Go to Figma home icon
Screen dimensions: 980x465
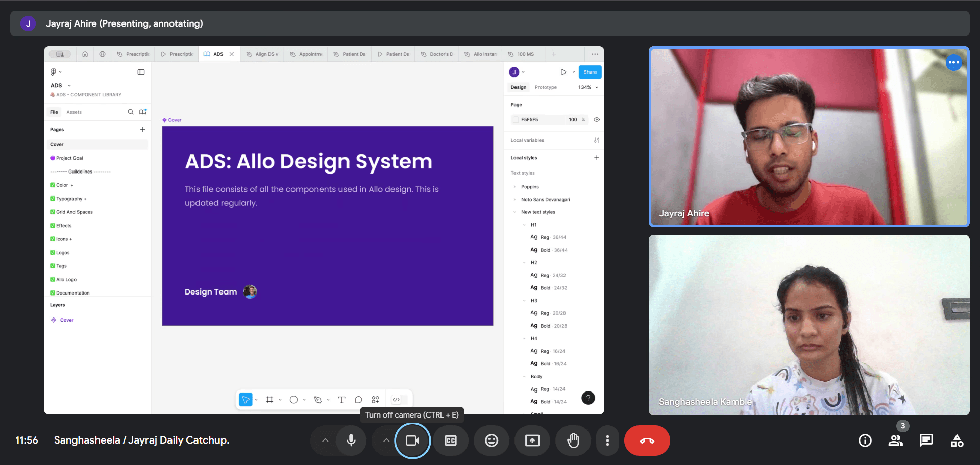[x=85, y=54]
